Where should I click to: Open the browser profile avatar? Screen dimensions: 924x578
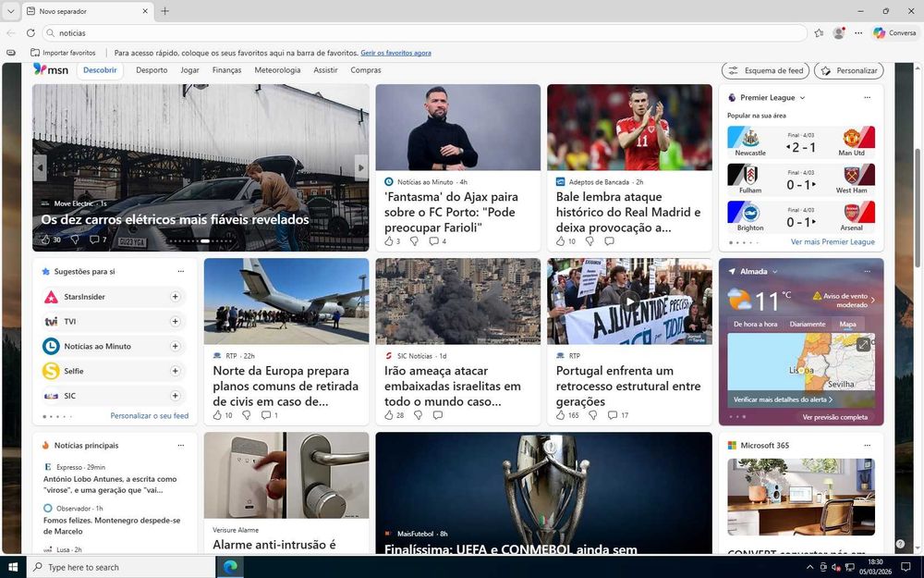(839, 33)
